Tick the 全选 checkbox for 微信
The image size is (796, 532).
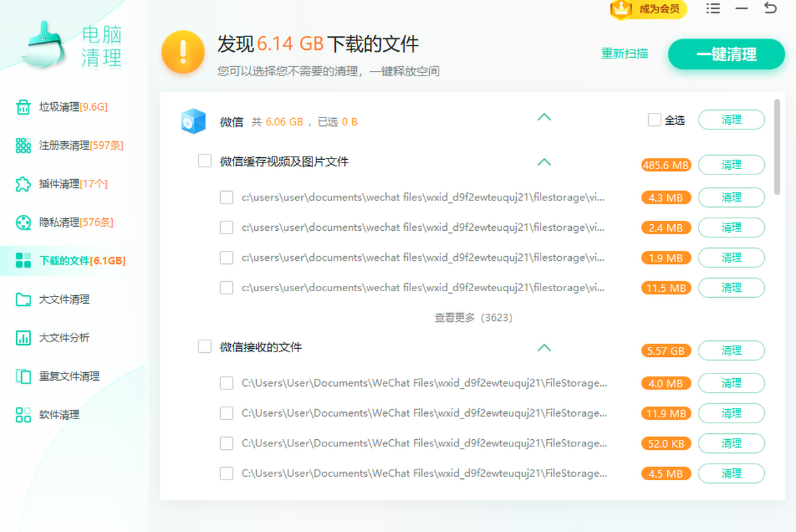(655, 120)
